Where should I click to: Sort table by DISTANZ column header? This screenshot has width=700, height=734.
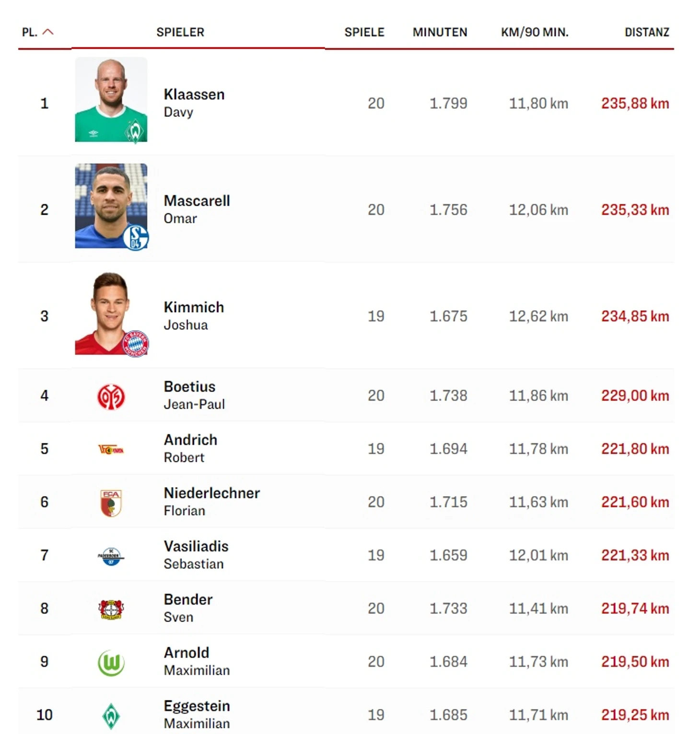click(646, 32)
